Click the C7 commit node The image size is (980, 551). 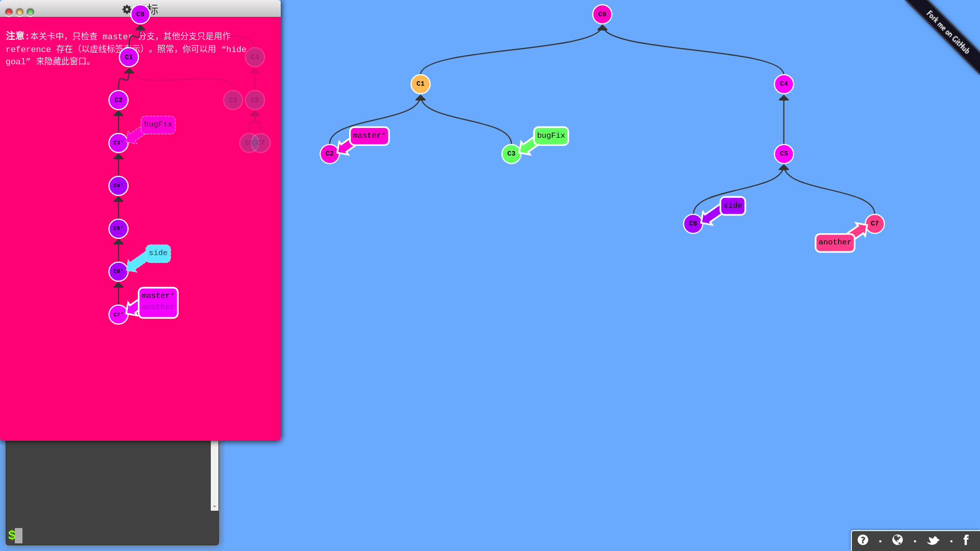click(x=875, y=223)
